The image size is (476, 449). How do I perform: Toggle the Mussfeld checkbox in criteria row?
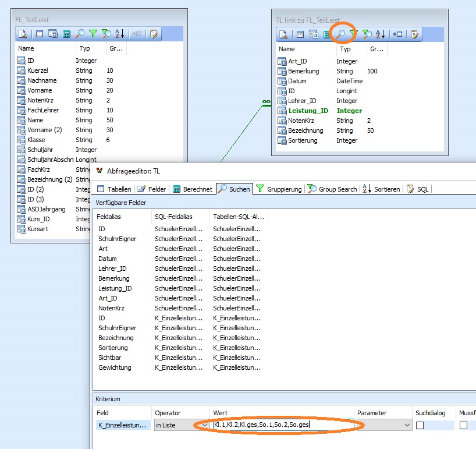[463, 426]
